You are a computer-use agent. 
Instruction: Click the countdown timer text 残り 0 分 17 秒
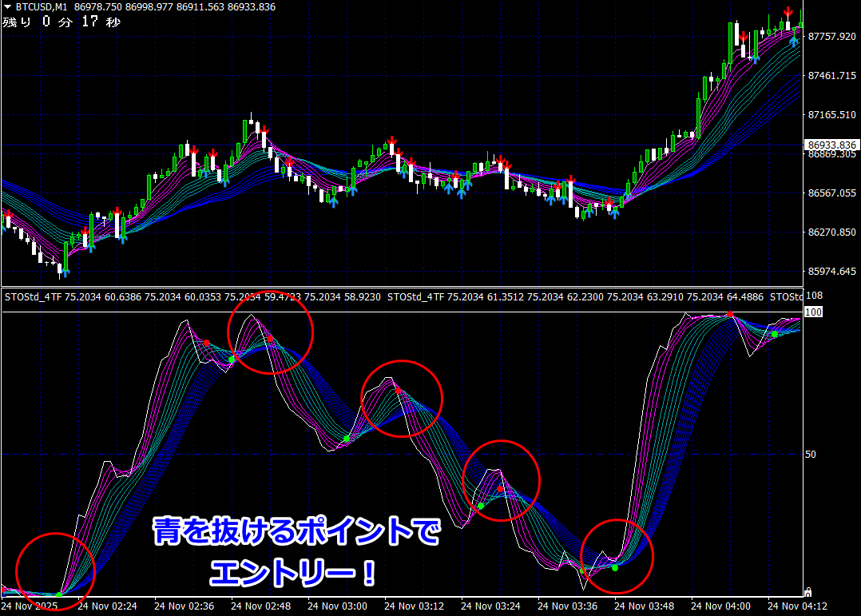61,22
